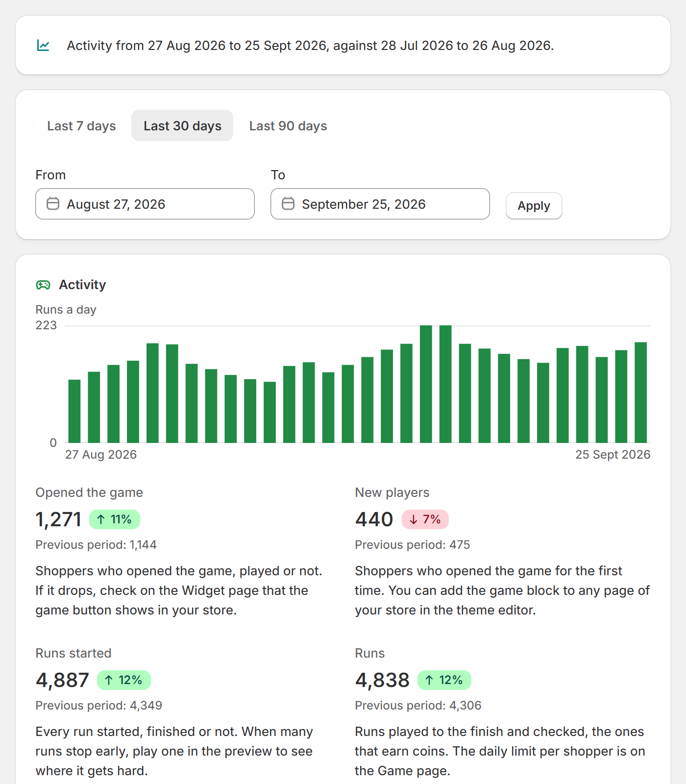Open the From date field showing August 27, 2026

[145, 204]
